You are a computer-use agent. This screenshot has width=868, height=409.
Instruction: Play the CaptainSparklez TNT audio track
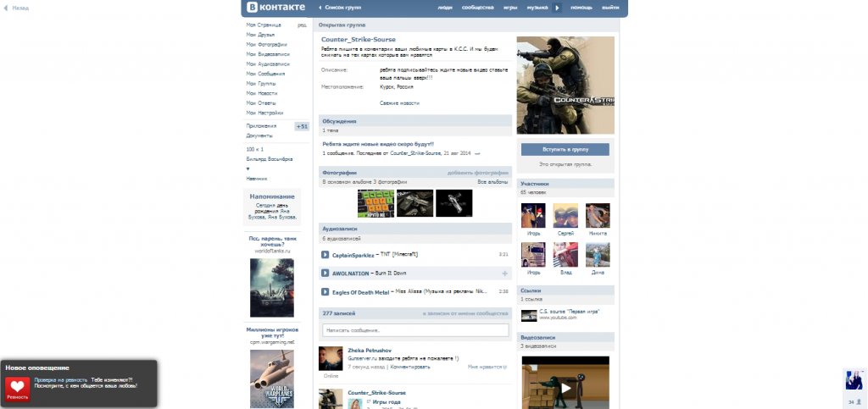[325, 255]
